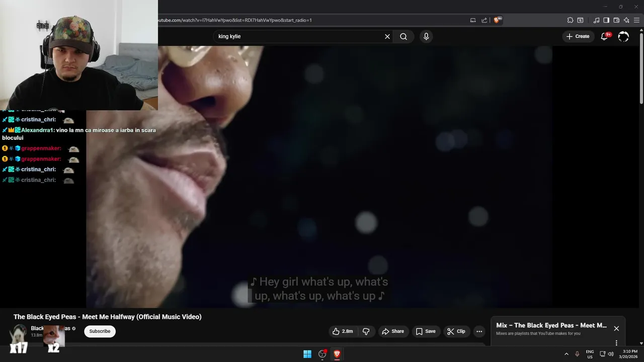644x362 pixels.
Task: Open the YouTube account avatar menu
Action: pos(623,36)
